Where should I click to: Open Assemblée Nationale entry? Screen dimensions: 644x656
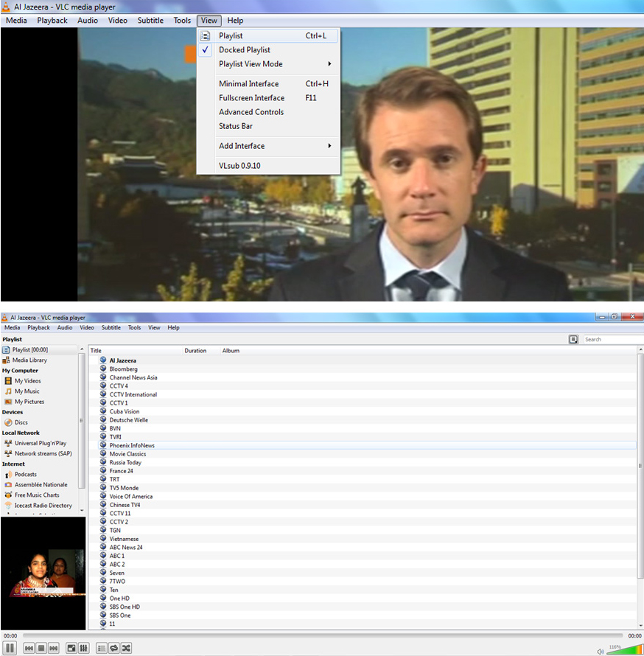[x=41, y=484]
